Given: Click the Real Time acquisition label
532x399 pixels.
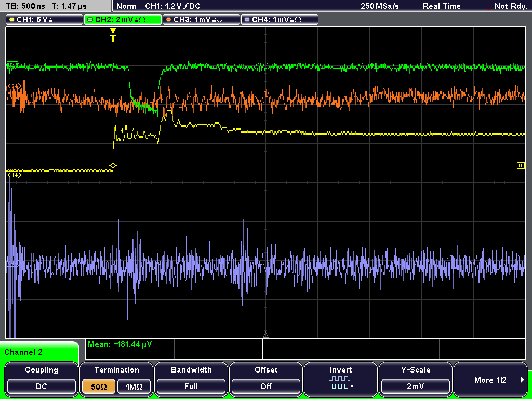Looking at the screenshot, I should (x=442, y=6).
